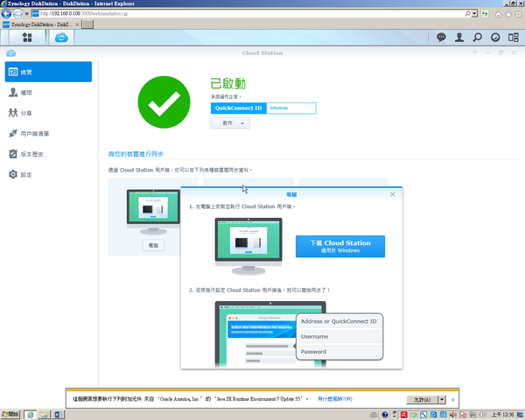Image resolution: width=525 pixels, height=420 pixels.
Task: Click the address bar search magnifier
Action: 468,14
